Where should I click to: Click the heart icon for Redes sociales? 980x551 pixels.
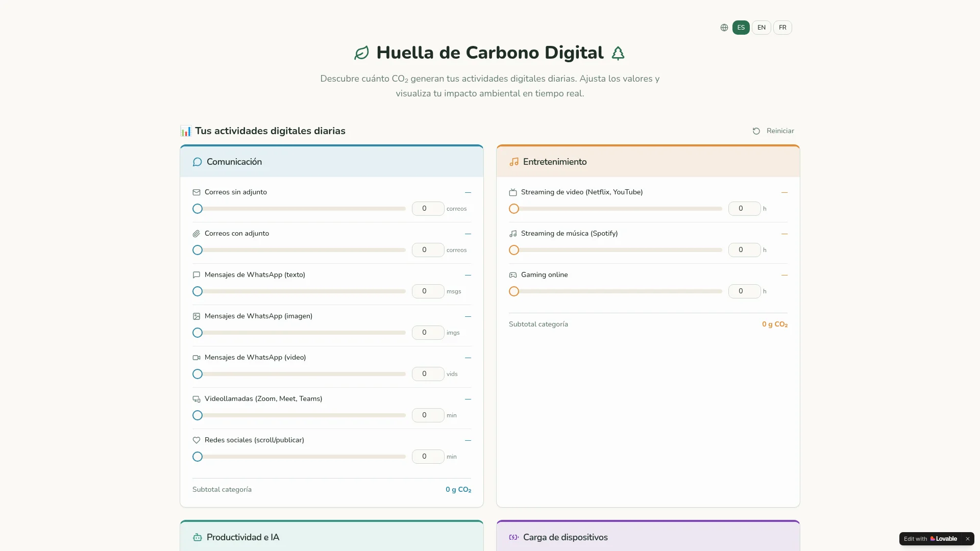pos(197,440)
